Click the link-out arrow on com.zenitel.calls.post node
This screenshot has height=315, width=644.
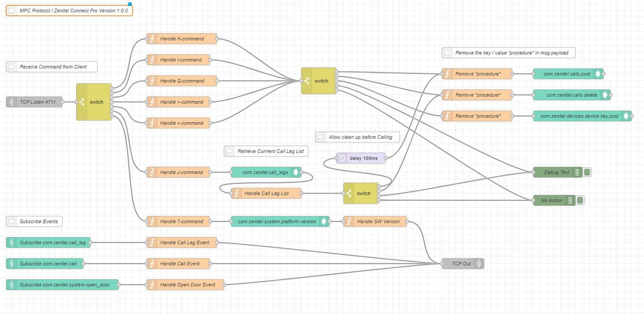pyautogui.click(x=597, y=74)
